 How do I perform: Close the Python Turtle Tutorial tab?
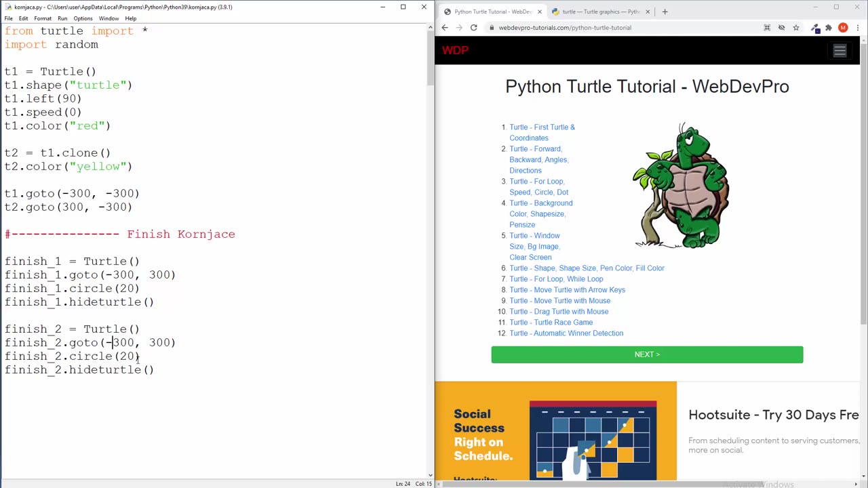click(540, 12)
